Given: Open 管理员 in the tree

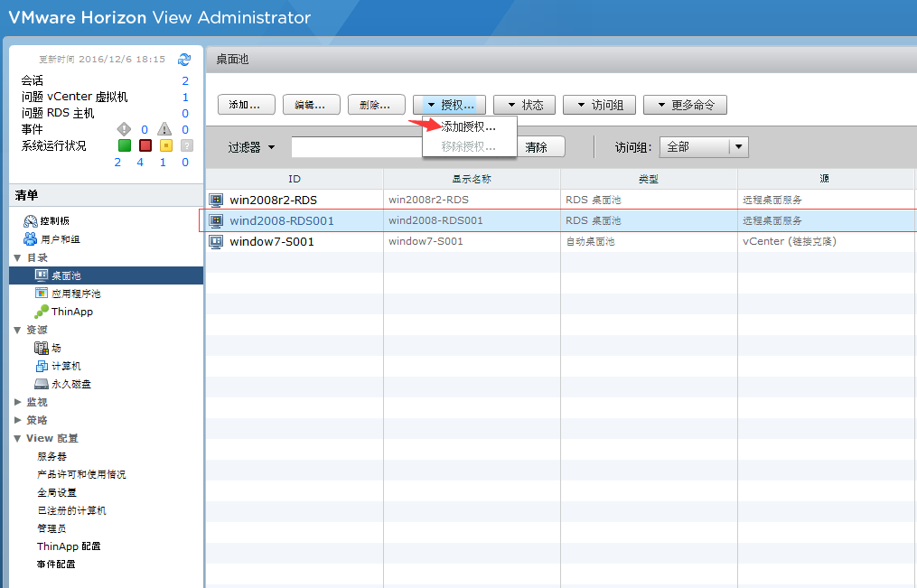Looking at the screenshot, I should click(x=52, y=528).
